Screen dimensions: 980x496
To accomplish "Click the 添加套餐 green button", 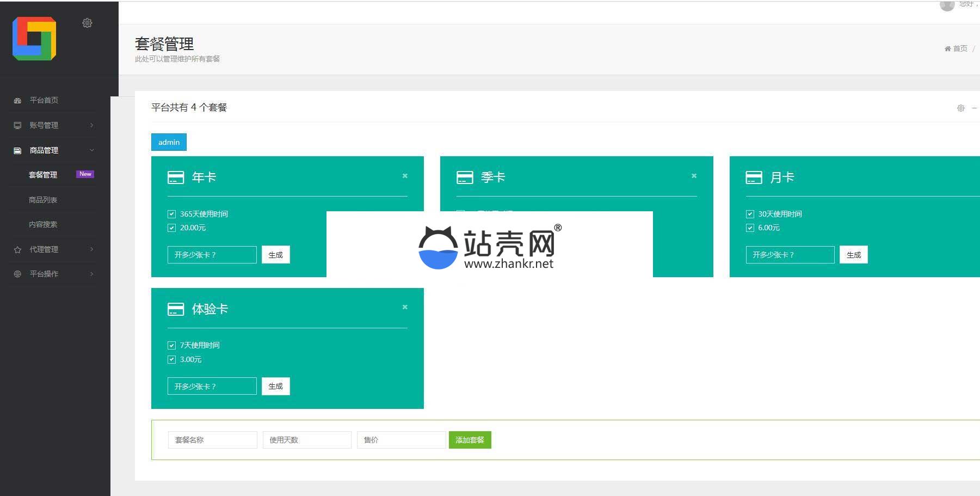I will [x=470, y=439].
